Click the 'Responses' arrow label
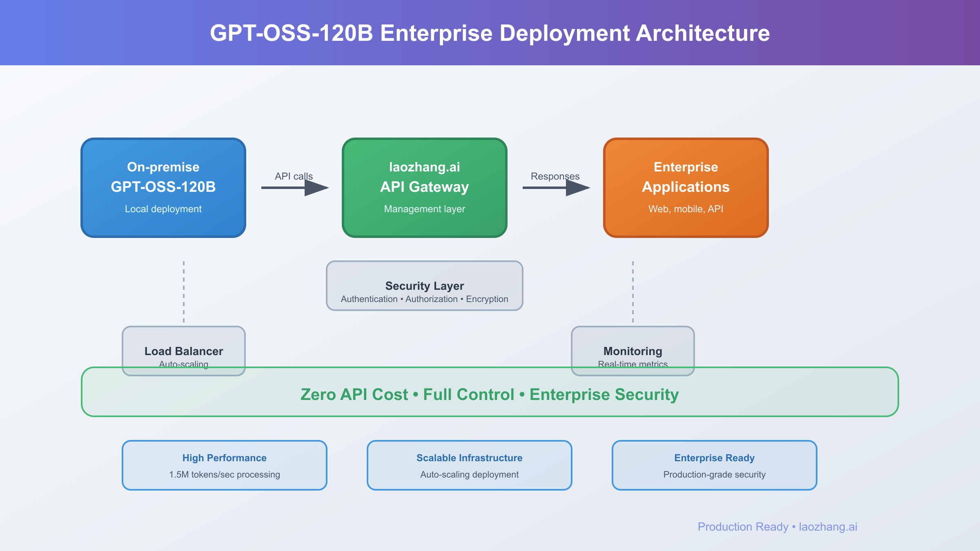 pos(555,176)
